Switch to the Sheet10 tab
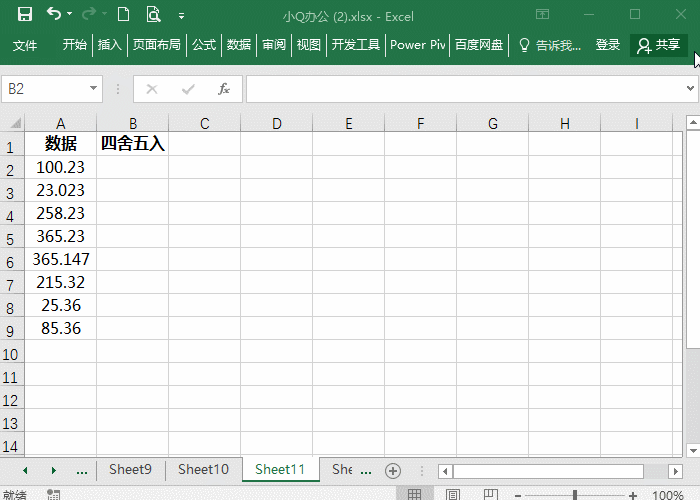700x500 pixels. (x=204, y=470)
